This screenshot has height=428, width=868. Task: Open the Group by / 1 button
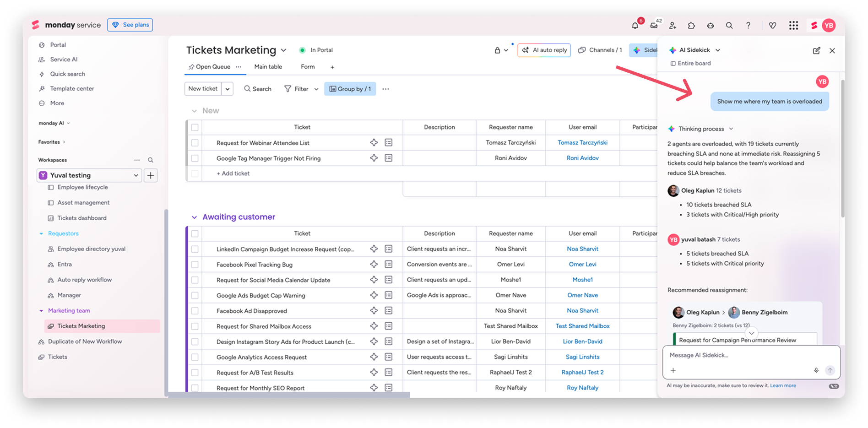(350, 89)
